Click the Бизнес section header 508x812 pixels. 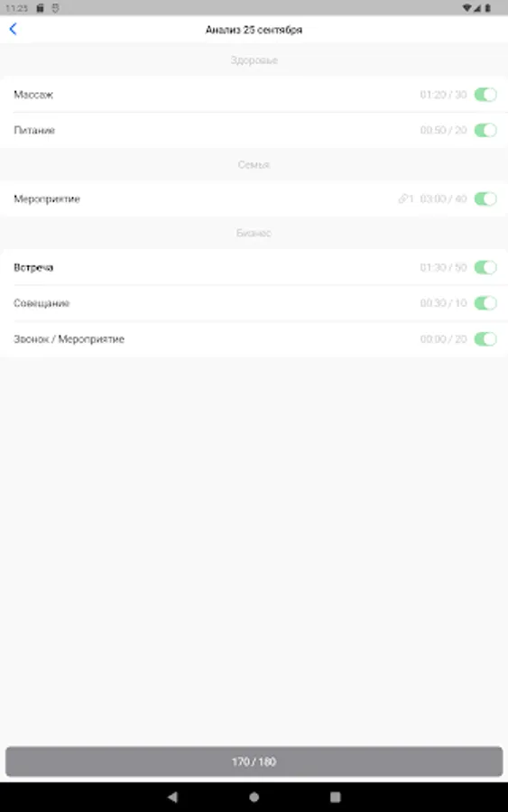tap(254, 233)
